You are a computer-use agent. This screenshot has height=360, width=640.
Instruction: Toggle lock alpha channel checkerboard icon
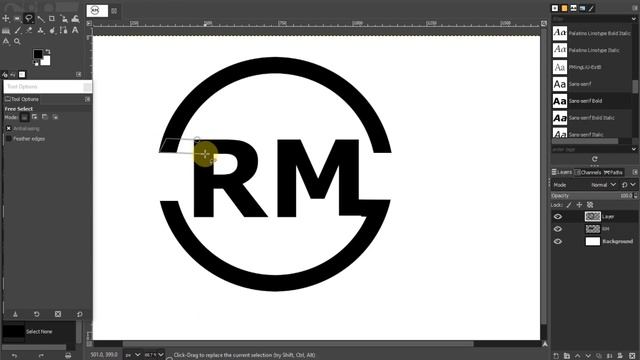pyautogui.click(x=590, y=205)
